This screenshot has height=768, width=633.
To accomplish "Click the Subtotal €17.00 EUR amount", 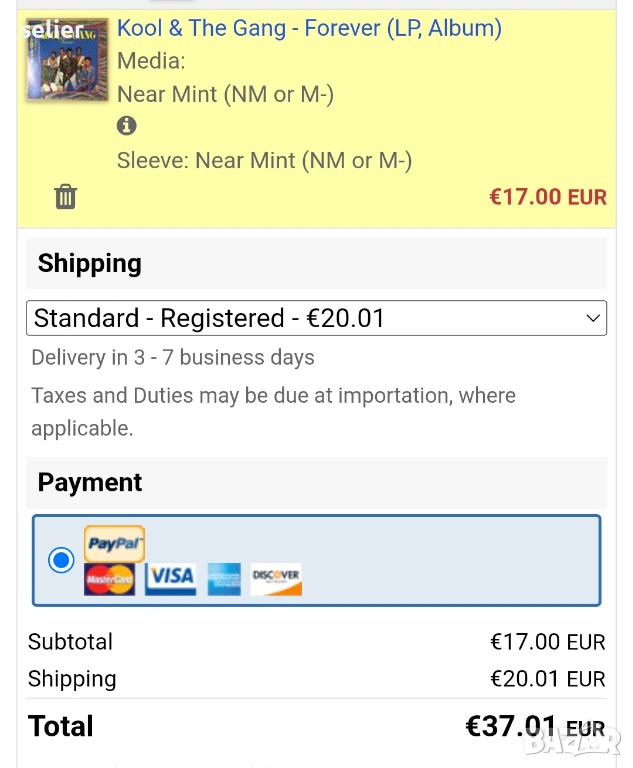I will (547, 642).
